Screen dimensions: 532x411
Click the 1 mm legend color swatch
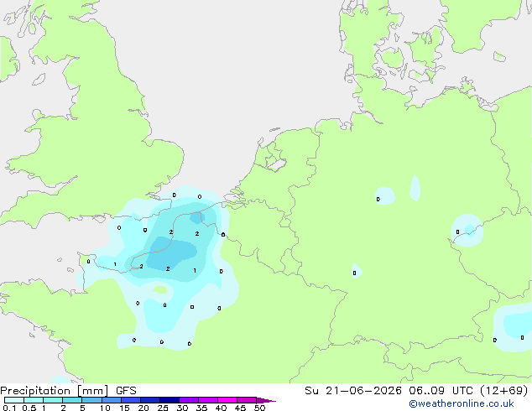pyautogui.click(x=53, y=400)
